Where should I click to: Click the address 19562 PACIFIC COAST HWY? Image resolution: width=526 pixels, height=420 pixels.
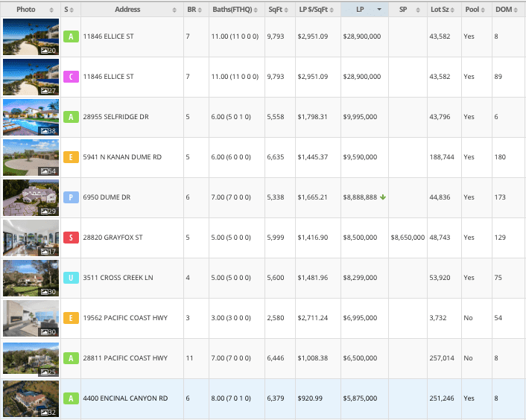(x=125, y=318)
